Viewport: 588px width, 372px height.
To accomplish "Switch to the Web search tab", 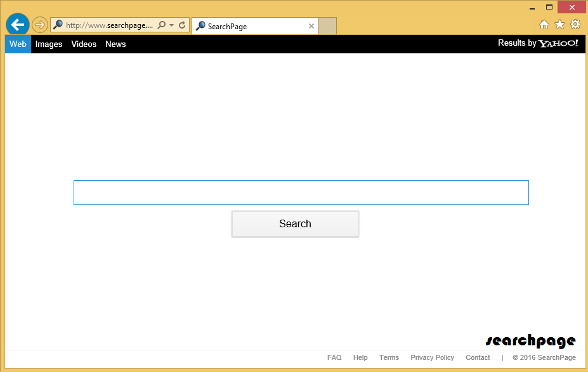I will (x=18, y=44).
